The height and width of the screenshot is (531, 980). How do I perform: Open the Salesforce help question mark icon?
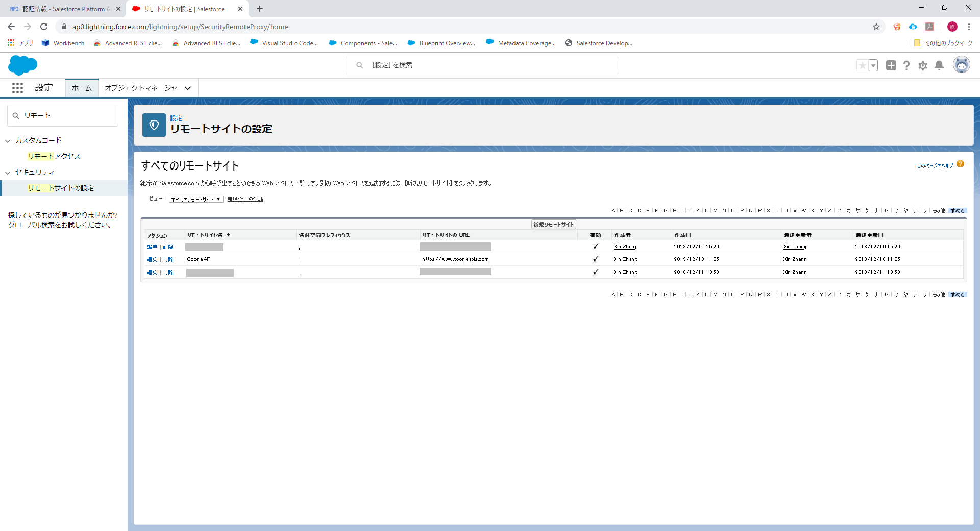[x=906, y=65]
